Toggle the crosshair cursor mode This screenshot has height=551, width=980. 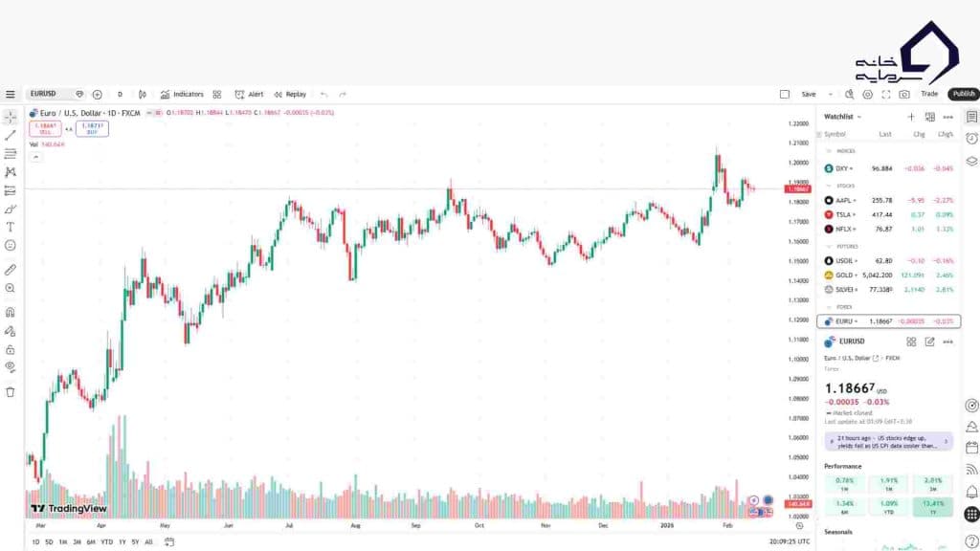[x=11, y=116]
